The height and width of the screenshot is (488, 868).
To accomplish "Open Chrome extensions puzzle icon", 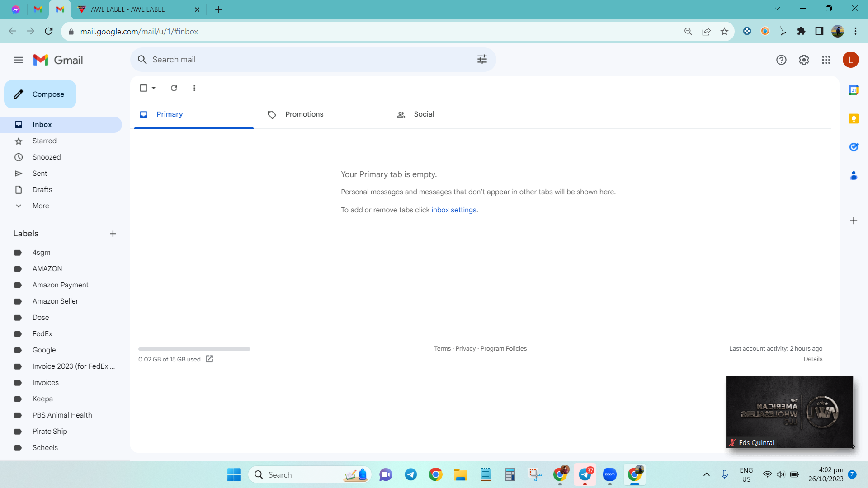I will pyautogui.click(x=801, y=31).
